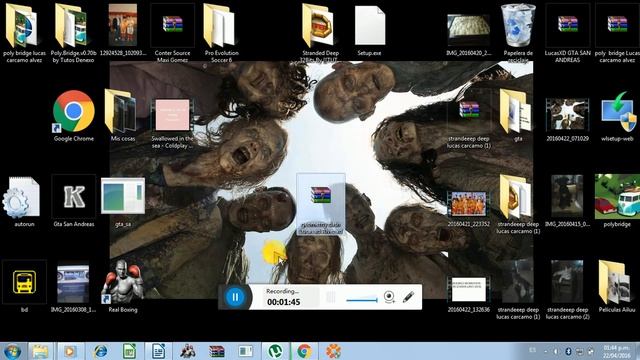The image size is (640, 360).
Task: Open the poly bridge lucas carcamo alvez folder
Action: [24, 33]
